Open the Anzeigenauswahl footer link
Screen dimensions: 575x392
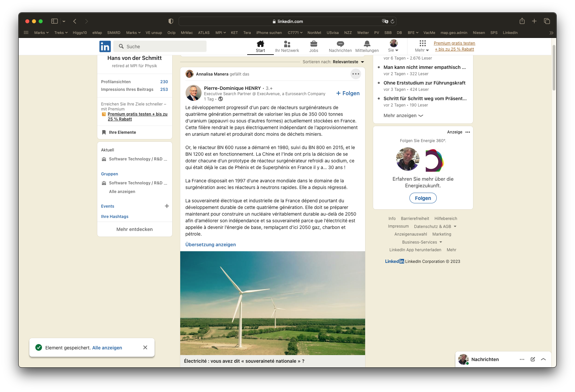(x=410, y=234)
